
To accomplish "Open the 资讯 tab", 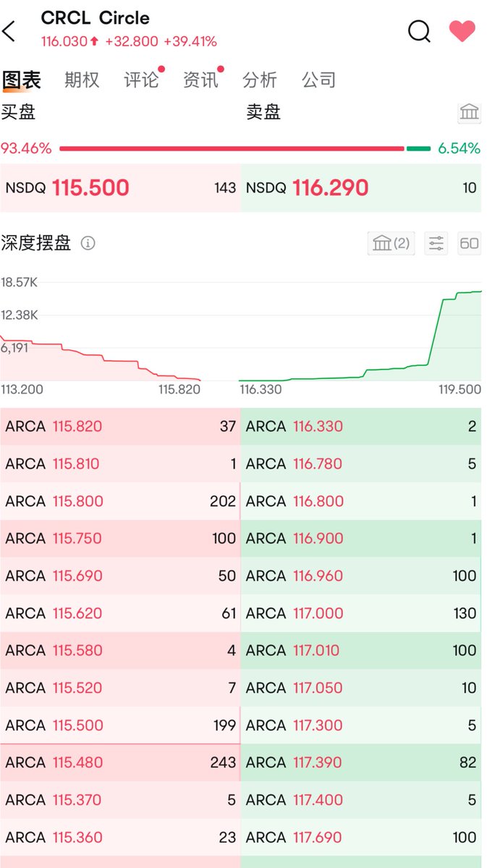I will 200,80.
